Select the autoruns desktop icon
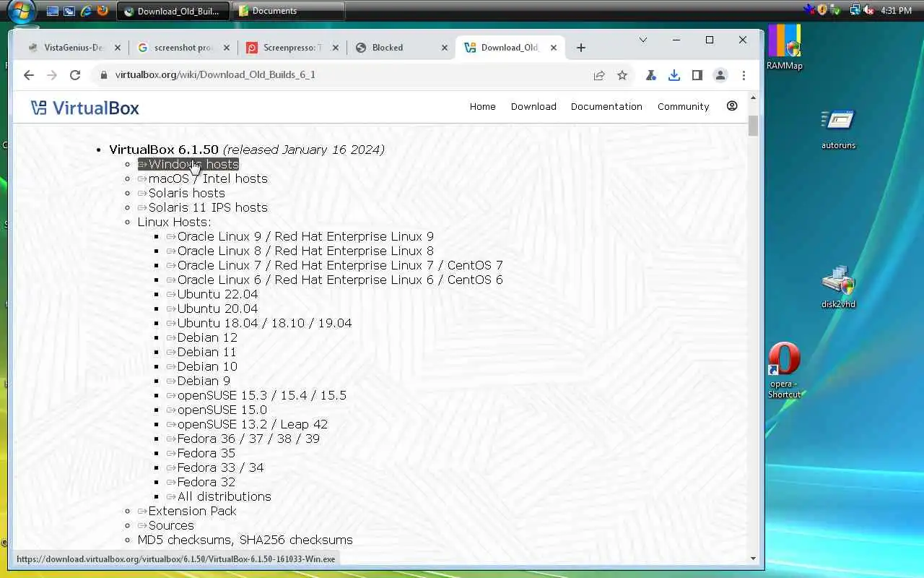924x578 pixels. pyautogui.click(x=838, y=129)
